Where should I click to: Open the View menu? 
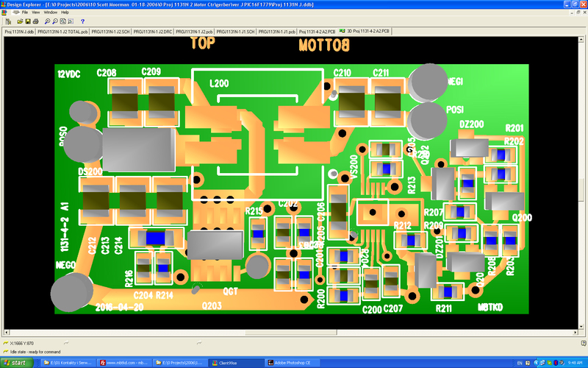[x=36, y=13]
